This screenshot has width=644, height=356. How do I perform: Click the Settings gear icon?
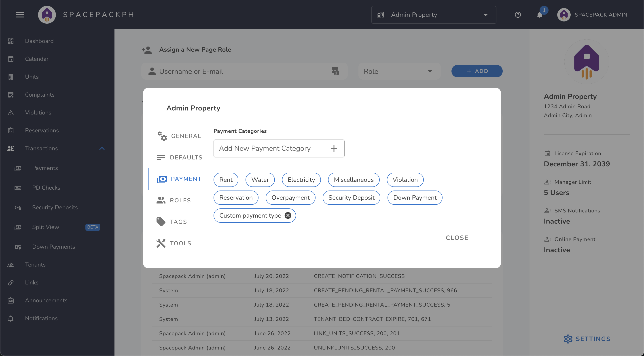(568, 339)
